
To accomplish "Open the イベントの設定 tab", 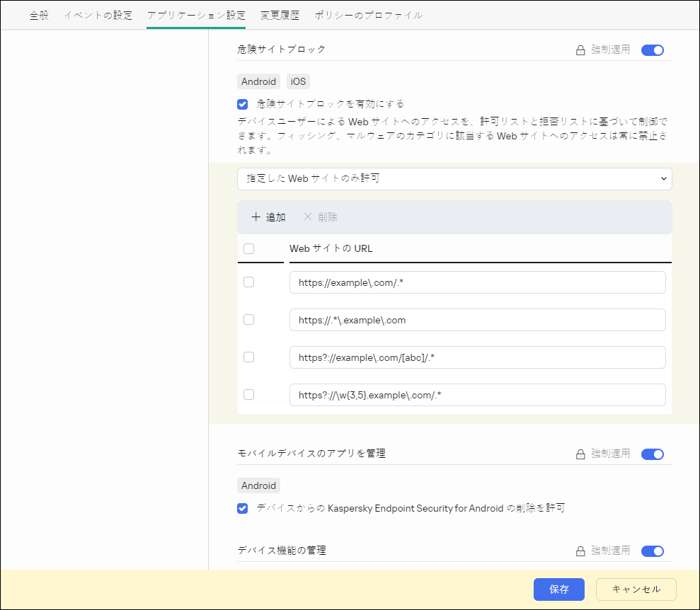I will click(98, 15).
